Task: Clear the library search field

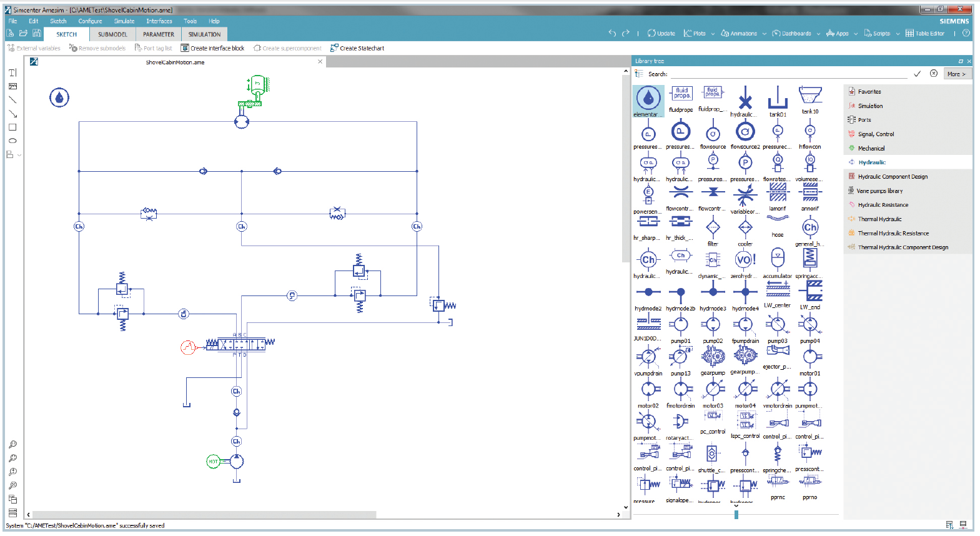Action: point(934,74)
